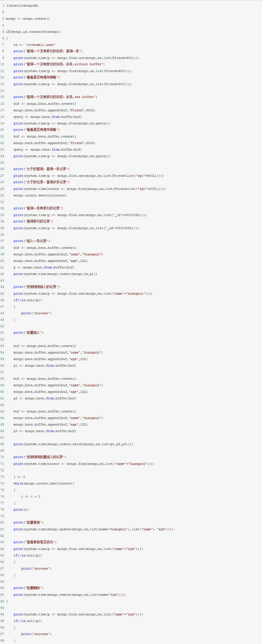Click line 17 buffer.append 'Friend',600L
Screen dimensions: 262x644
click(54, 110)
